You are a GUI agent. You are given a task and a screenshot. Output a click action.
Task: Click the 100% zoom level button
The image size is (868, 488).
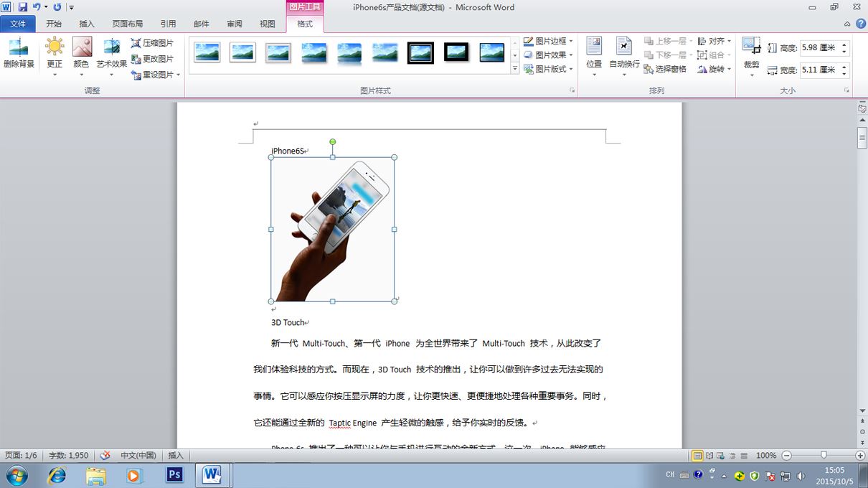[766, 456]
